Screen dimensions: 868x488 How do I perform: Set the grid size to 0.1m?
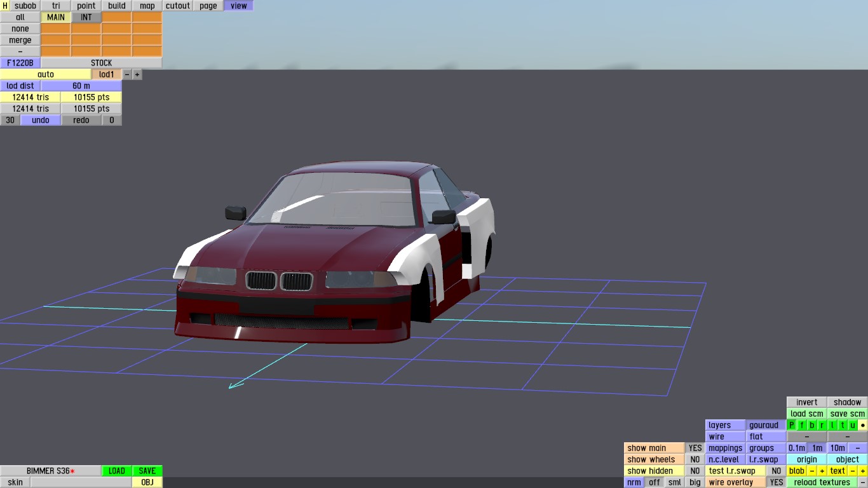(x=797, y=448)
